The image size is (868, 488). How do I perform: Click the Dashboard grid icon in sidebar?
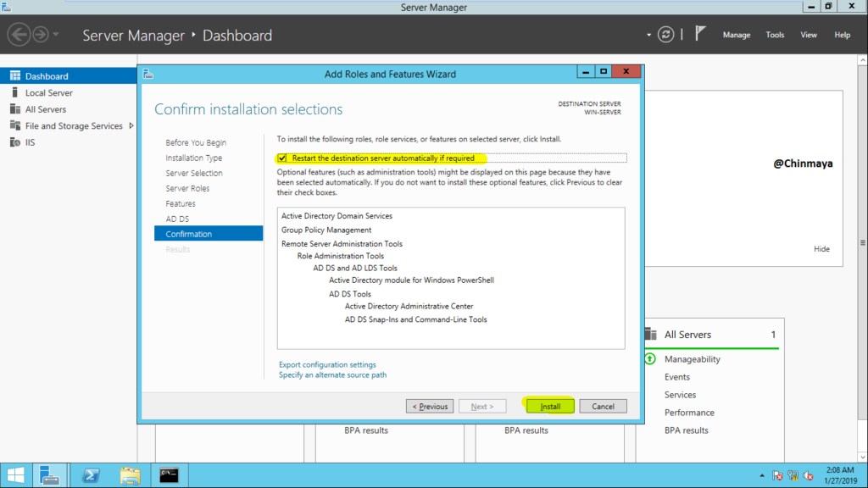pyautogui.click(x=15, y=75)
